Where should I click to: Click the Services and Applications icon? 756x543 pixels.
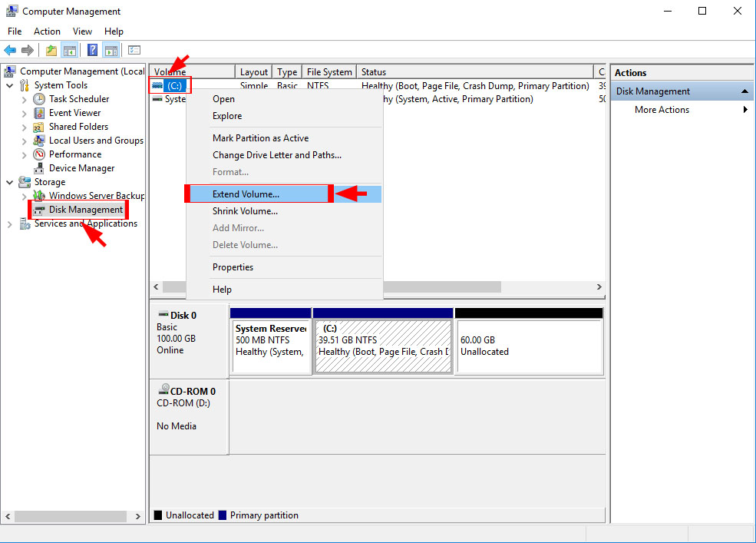click(25, 224)
